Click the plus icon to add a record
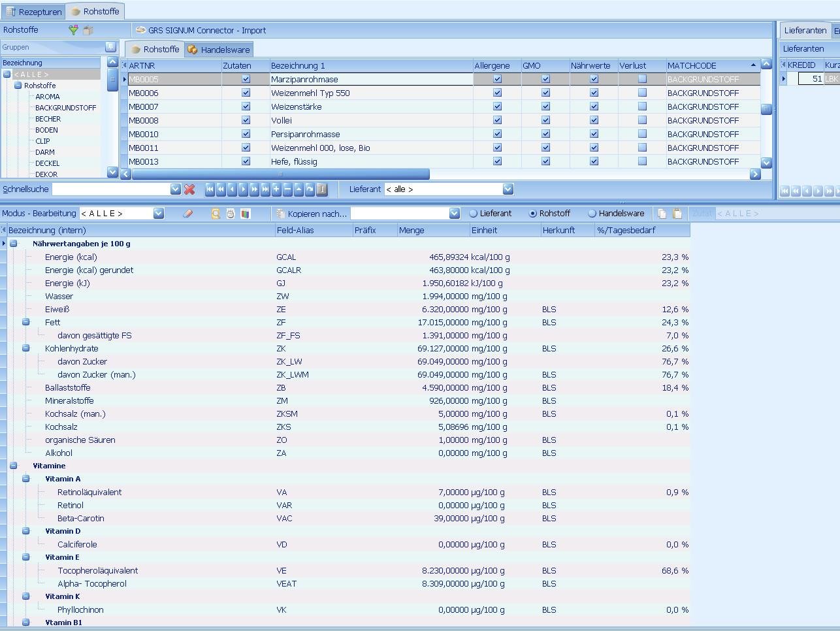The width and height of the screenshot is (840, 631). [x=276, y=189]
